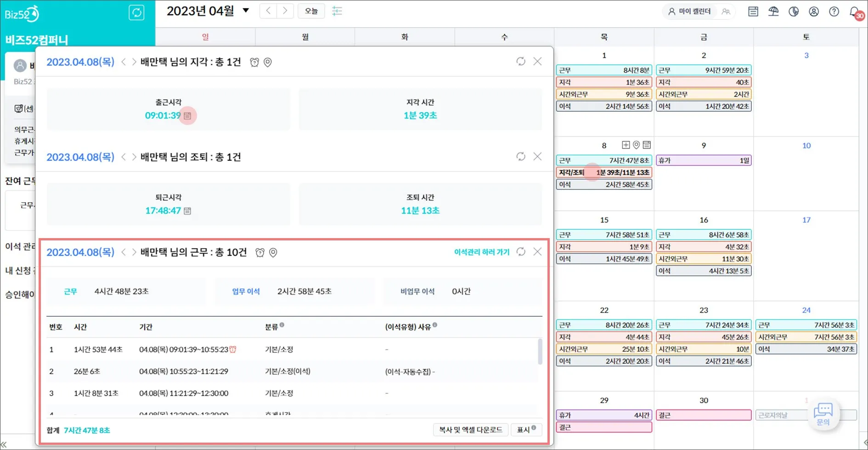868x450 pixels.
Task: Open the calendar filter settings icon
Action: click(x=337, y=11)
